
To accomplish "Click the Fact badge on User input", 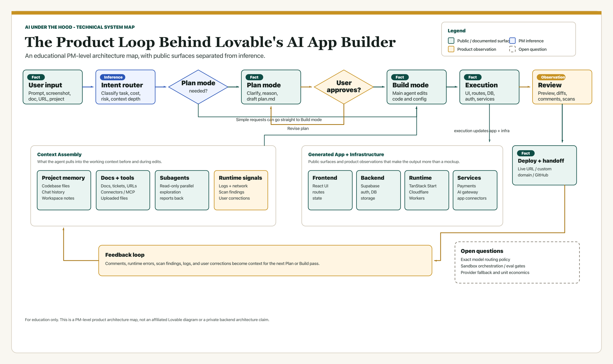I will pyautogui.click(x=36, y=77).
